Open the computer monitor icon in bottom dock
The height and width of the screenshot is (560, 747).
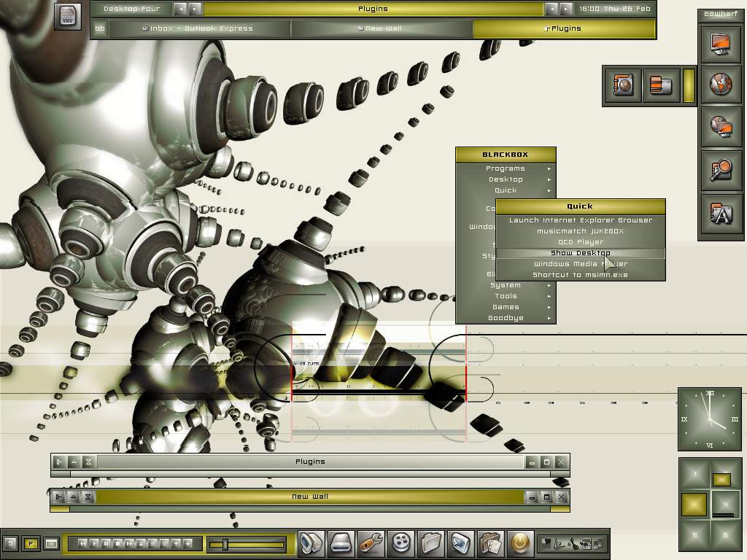coord(311,543)
